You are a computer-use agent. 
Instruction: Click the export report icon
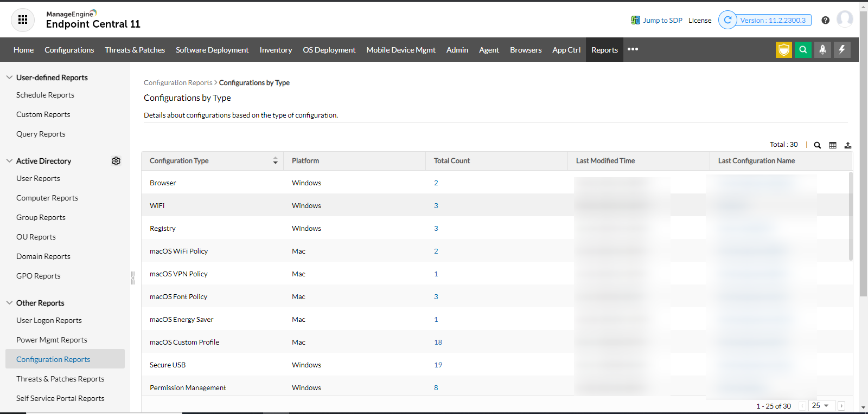click(848, 145)
